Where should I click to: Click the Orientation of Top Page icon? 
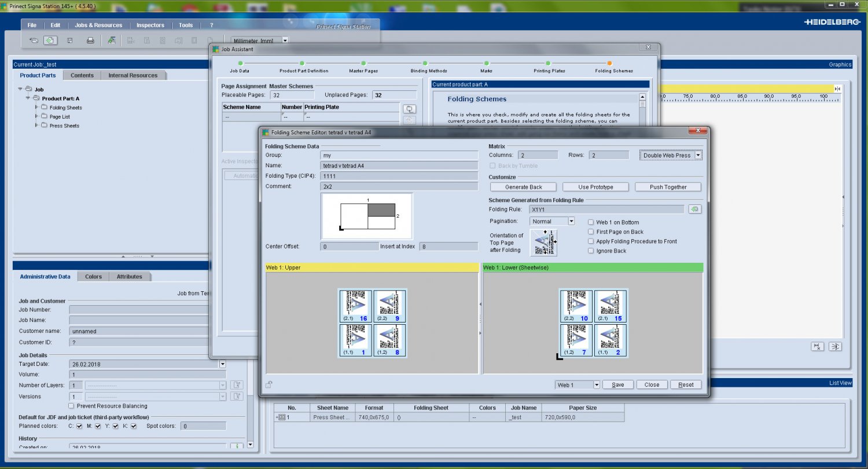tap(544, 243)
